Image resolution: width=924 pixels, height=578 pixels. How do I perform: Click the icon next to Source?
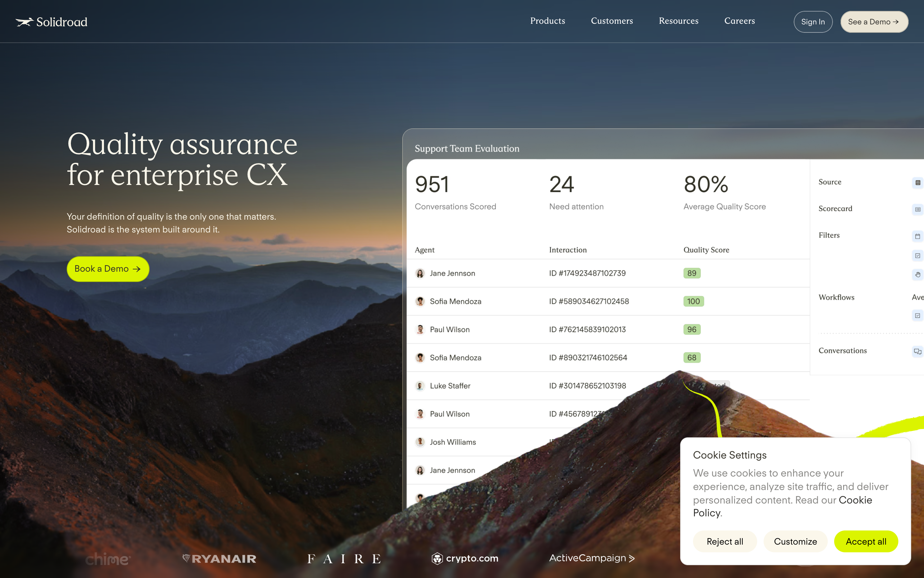918,183
